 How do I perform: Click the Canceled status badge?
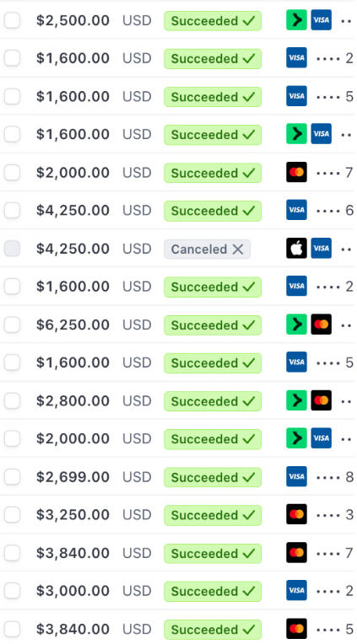[208, 249]
